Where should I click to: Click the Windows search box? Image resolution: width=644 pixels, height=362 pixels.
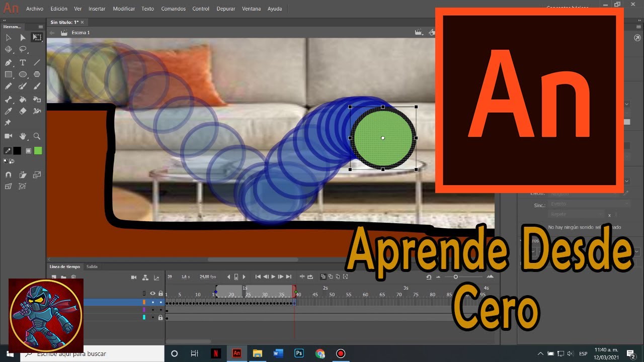pyautogui.click(x=92, y=353)
